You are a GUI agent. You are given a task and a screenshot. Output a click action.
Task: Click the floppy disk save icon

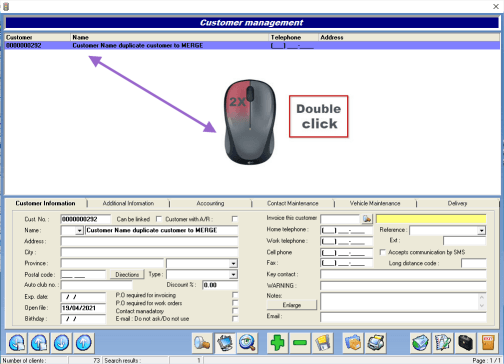click(323, 343)
